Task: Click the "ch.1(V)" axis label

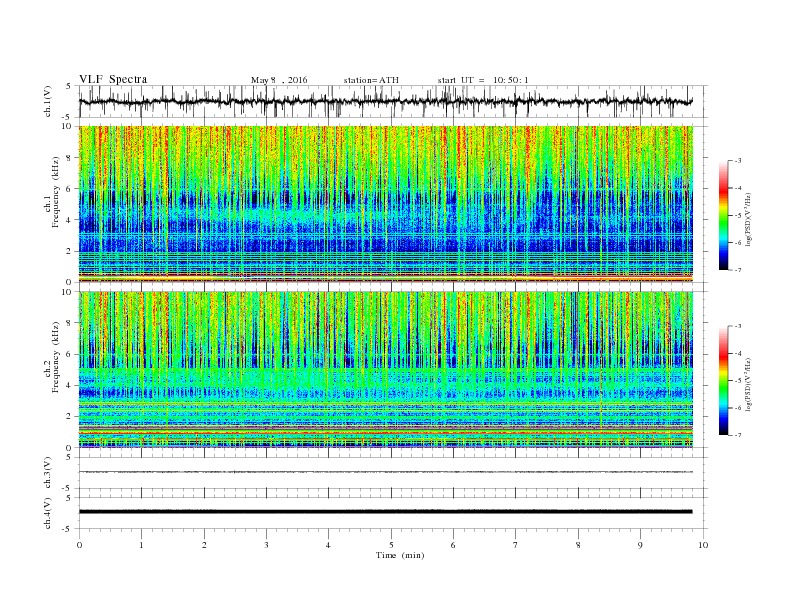Action: [x=48, y=103]
